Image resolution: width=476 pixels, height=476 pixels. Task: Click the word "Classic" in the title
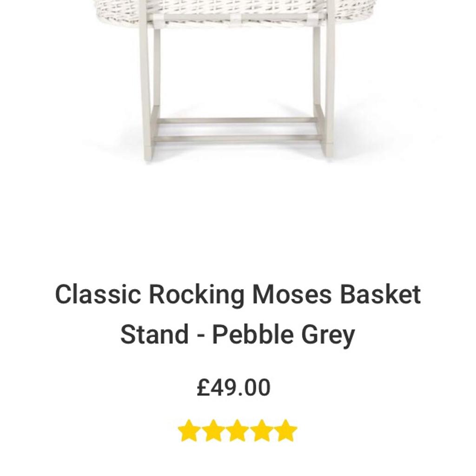click(98, 295)
